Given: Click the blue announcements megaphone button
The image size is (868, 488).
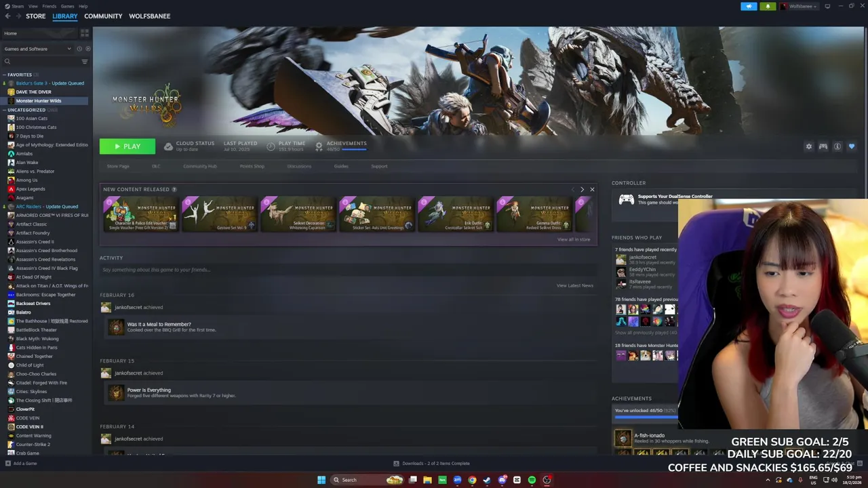Looking at the screenshot, I should point(749,6).
